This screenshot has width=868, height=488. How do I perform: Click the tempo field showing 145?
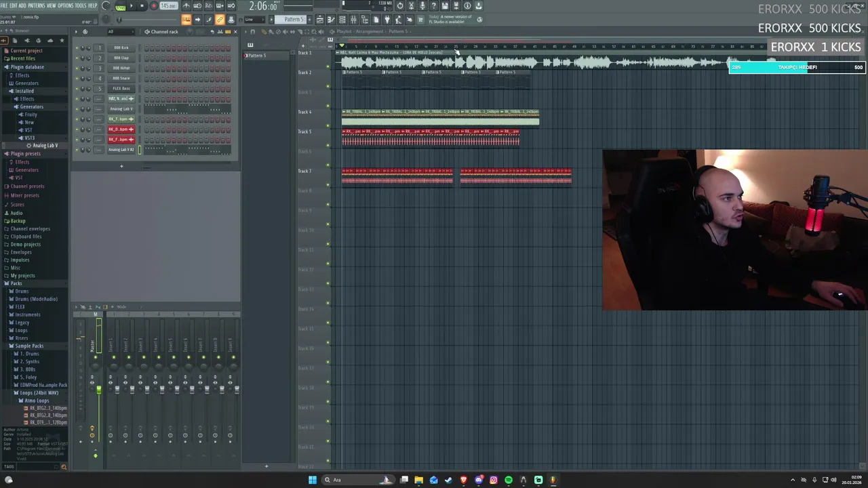169,5
